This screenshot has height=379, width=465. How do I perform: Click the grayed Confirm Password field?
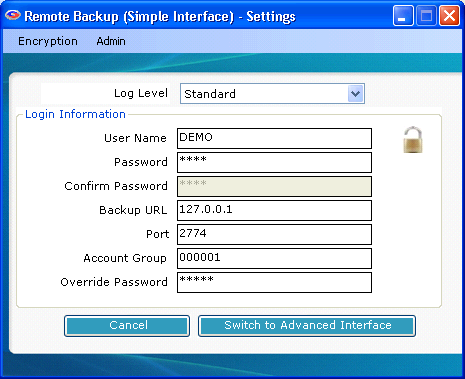(x=274, y=186)
